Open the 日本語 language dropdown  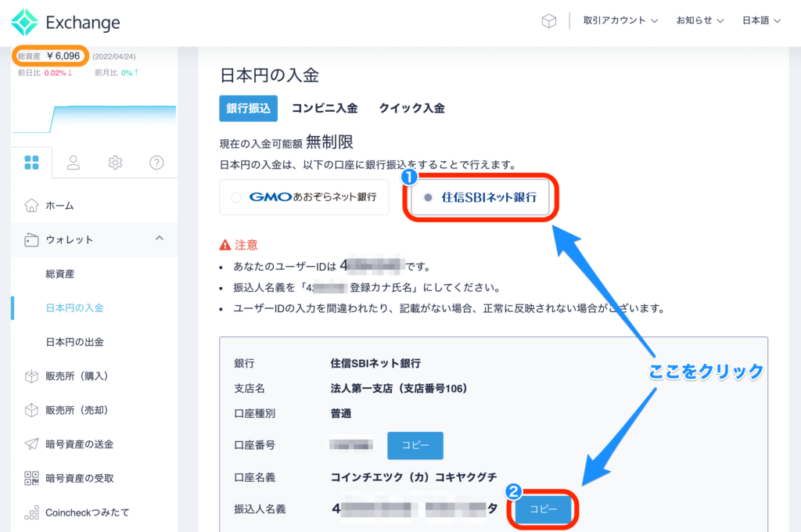click(761, 20)
